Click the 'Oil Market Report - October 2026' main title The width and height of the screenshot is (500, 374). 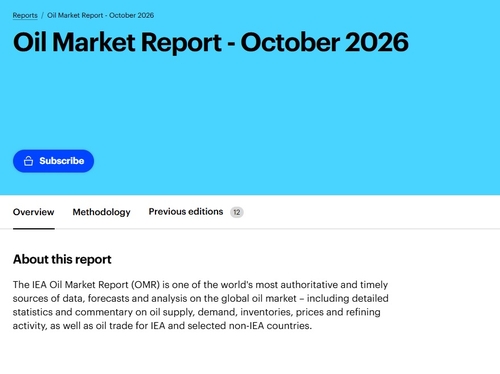[211, 42]
